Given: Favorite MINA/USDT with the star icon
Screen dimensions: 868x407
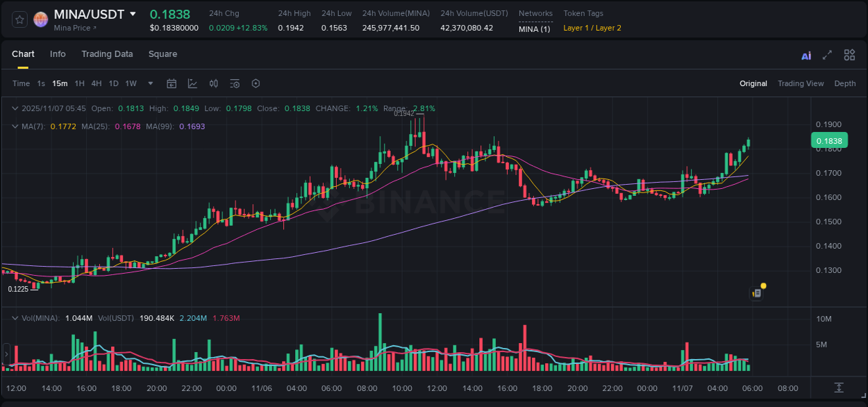Looking at the screenshot, I should [x=19, y=19].
